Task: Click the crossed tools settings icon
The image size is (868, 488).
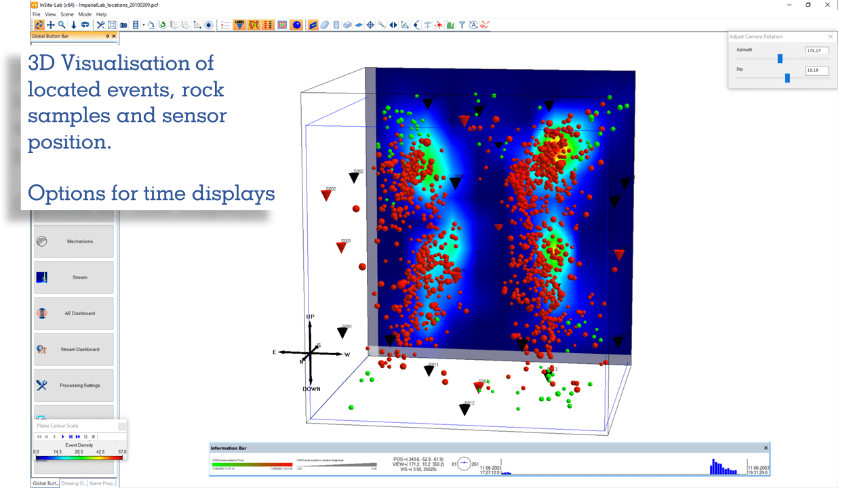Action: 100,25
